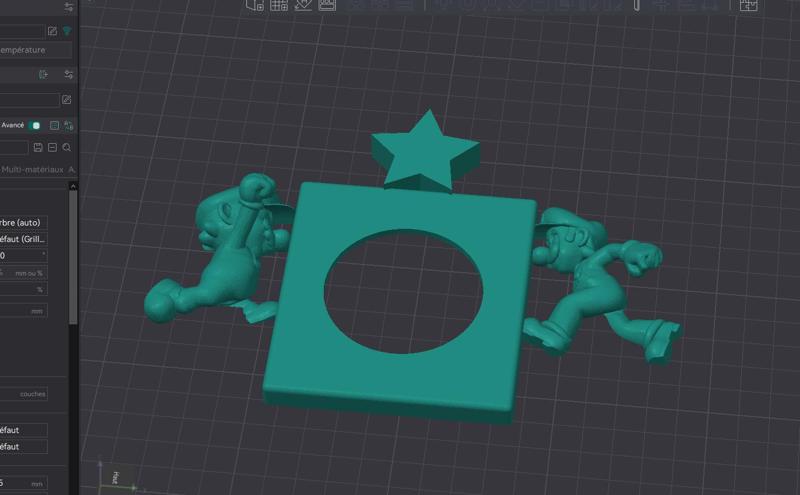Click the Add model cube icon
The height and width of the screenshot is (495, 800).
click(255, 5)
